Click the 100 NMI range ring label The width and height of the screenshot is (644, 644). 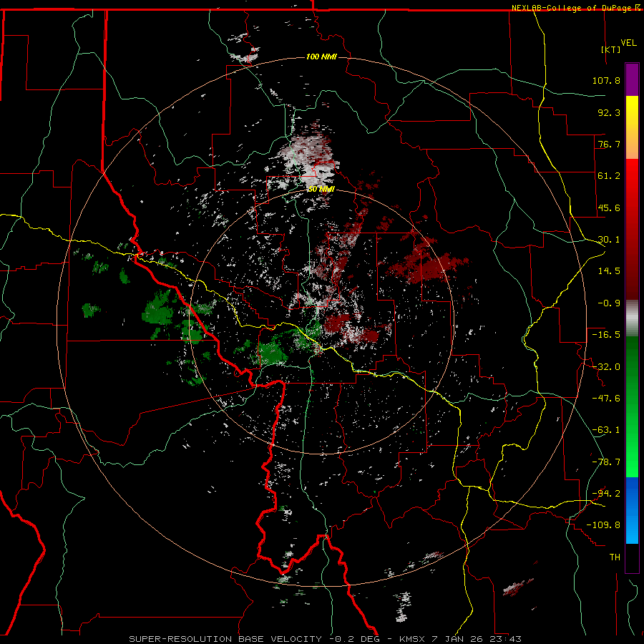(x=321, y=57)
